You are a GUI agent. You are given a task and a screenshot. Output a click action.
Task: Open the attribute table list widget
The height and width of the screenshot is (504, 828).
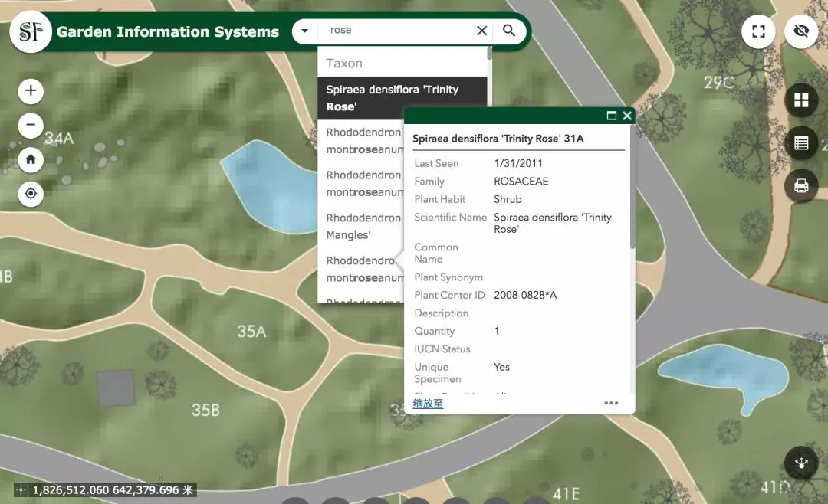(x=801, y=143)
